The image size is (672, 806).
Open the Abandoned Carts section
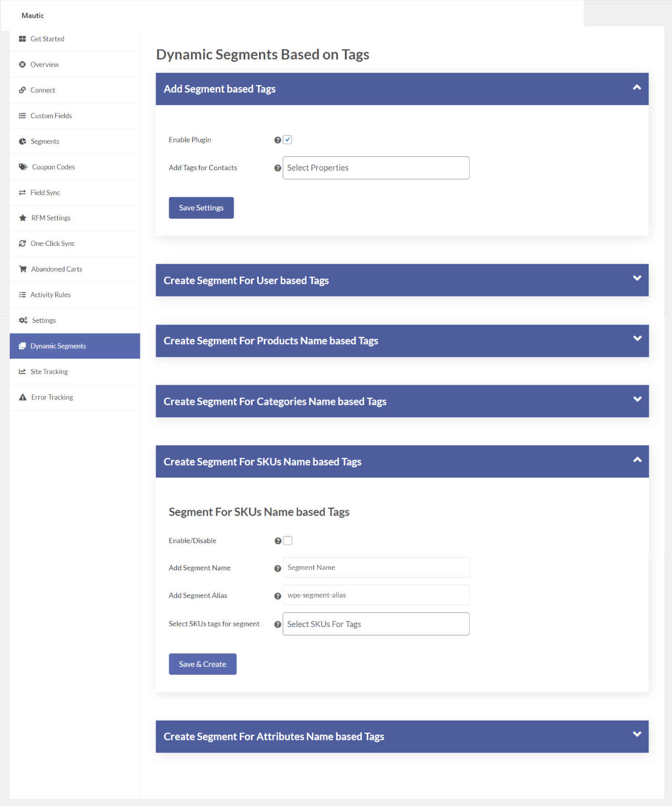click(75, 269)
